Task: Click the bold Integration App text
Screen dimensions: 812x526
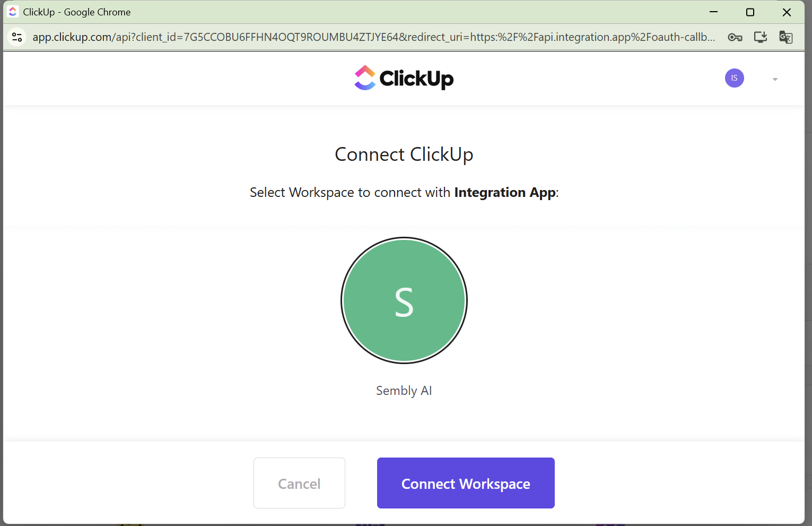Action: (504, 192)
